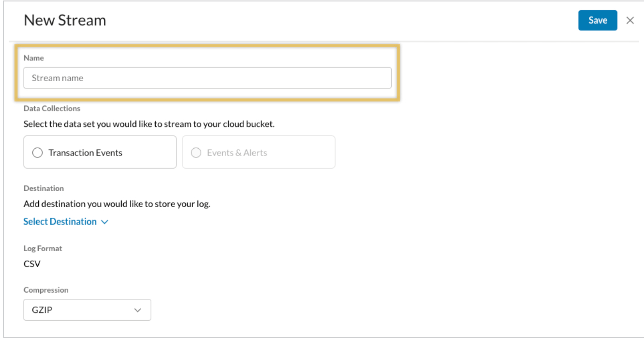Click the down arrow in the GZIP box
This screenshot has width=644, height=338.
138,310
